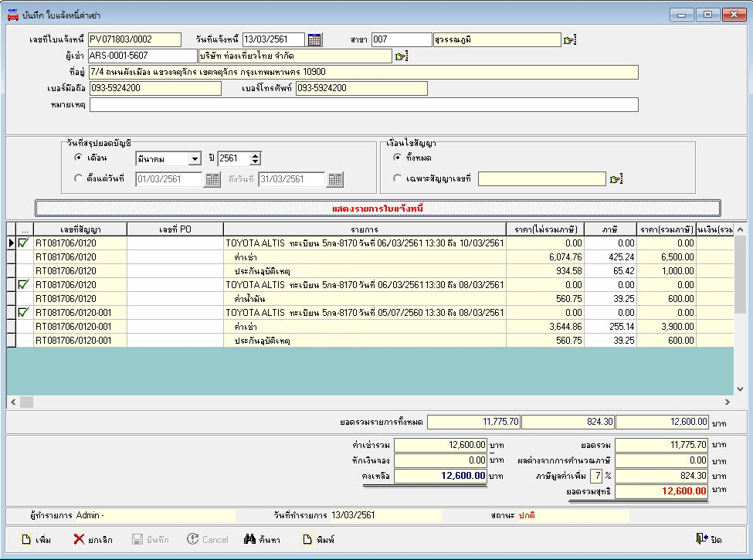Click the horizontal scrollbar left arrow
This screenshot has width=753, height=560.
[13, 402]
